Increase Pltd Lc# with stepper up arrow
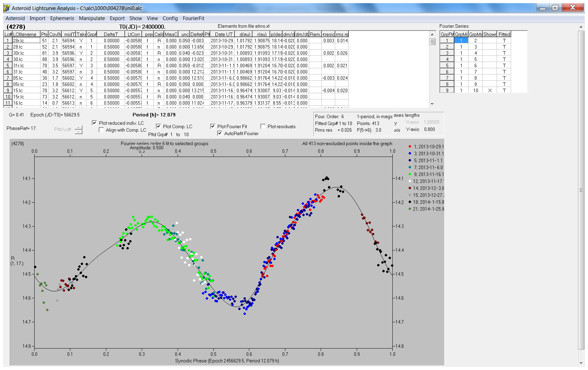Screen dimensions: 588x370 (79, 127)
